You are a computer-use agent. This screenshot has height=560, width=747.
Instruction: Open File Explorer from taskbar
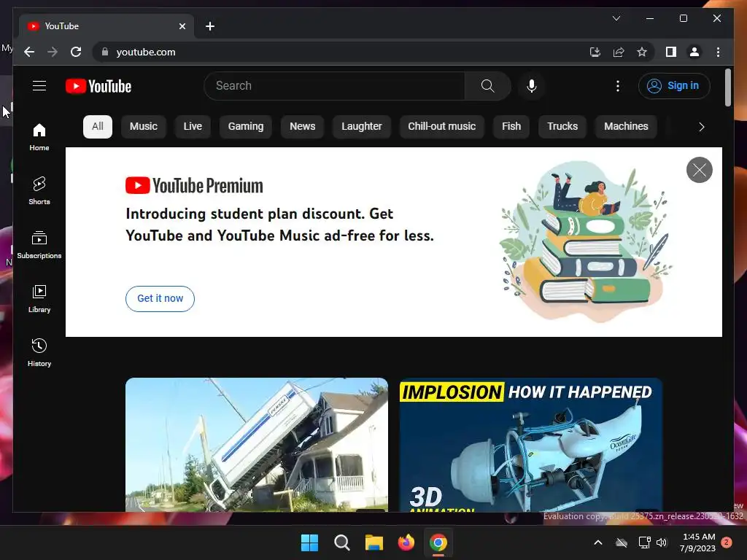click(x=374, y=542)
